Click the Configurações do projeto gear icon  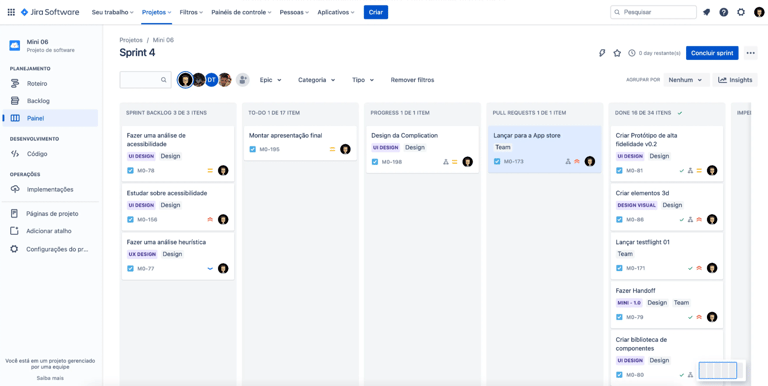15,249
